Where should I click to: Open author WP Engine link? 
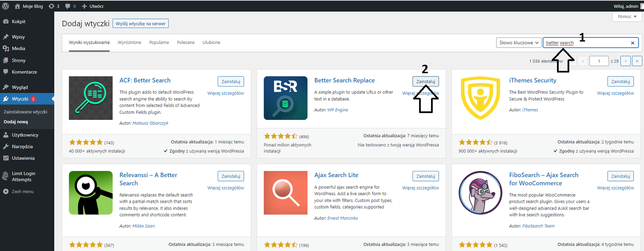click(338, 110)
